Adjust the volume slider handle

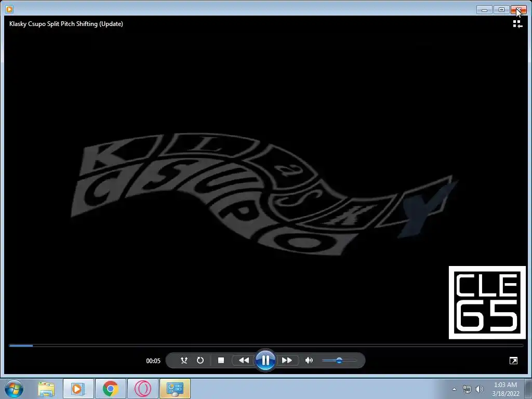[339, 361]
